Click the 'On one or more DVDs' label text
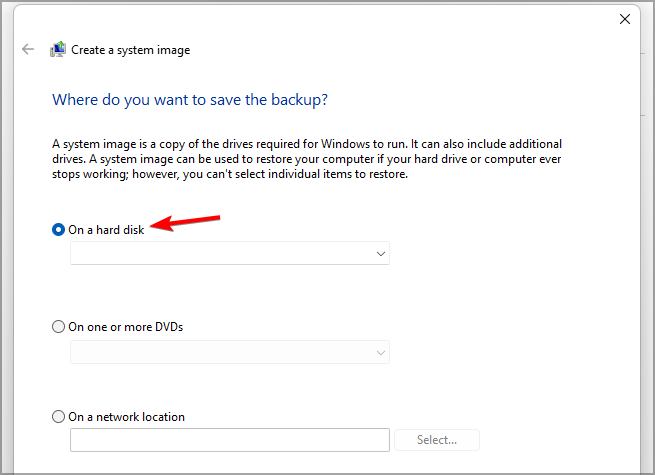655x475 pixels. pyautogui.click(x=125, y=327)
